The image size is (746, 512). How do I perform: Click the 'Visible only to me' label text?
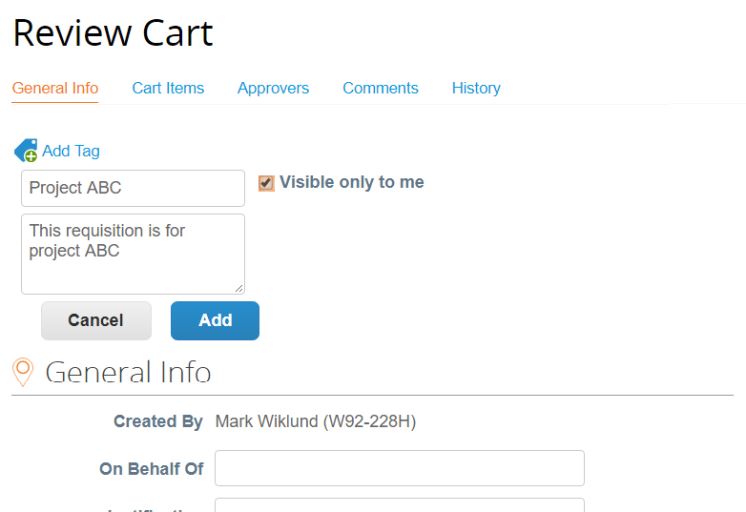[x=351, y=182]
